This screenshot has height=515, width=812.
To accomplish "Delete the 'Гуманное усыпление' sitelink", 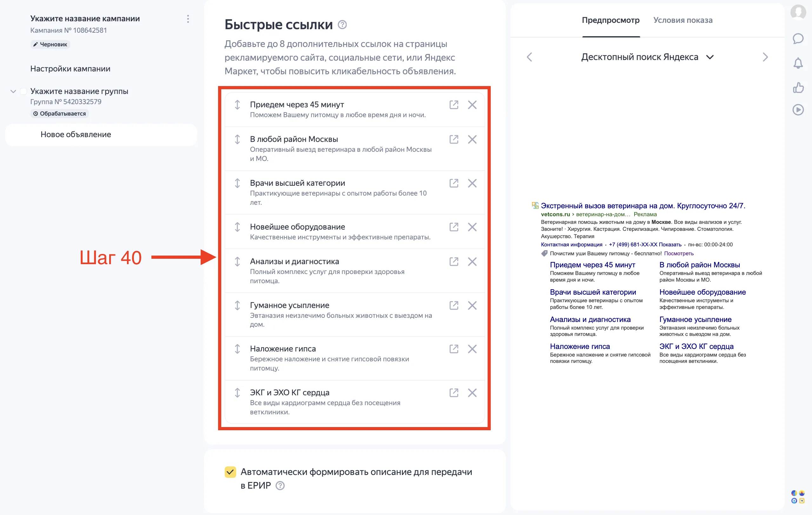I will click(472, 305).
